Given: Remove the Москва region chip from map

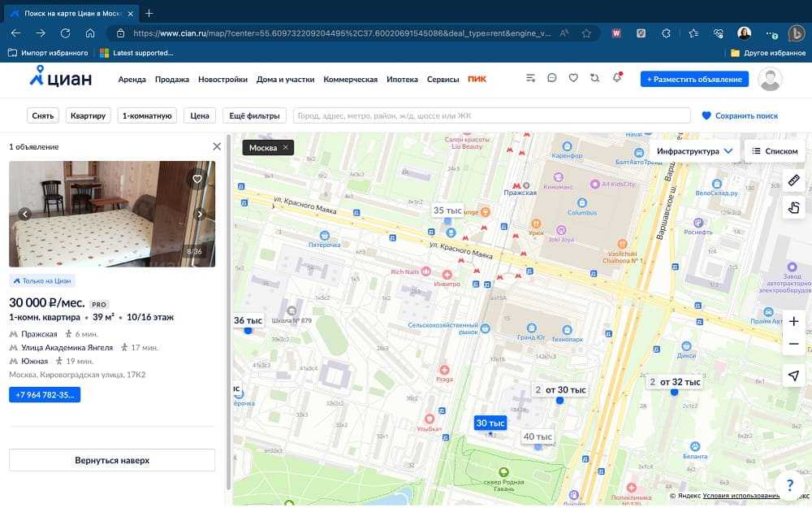Looking at the screenshot, I should pyautogui.click(x=285, y=148).
